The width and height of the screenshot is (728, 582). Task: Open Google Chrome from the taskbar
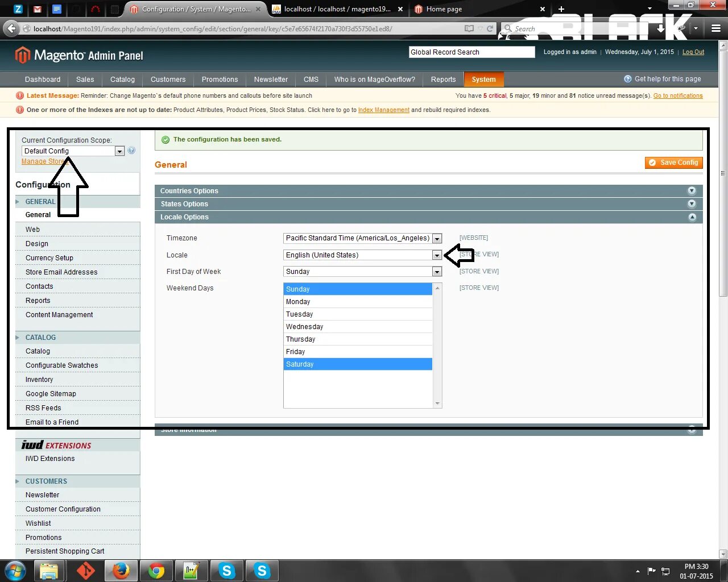156,571
